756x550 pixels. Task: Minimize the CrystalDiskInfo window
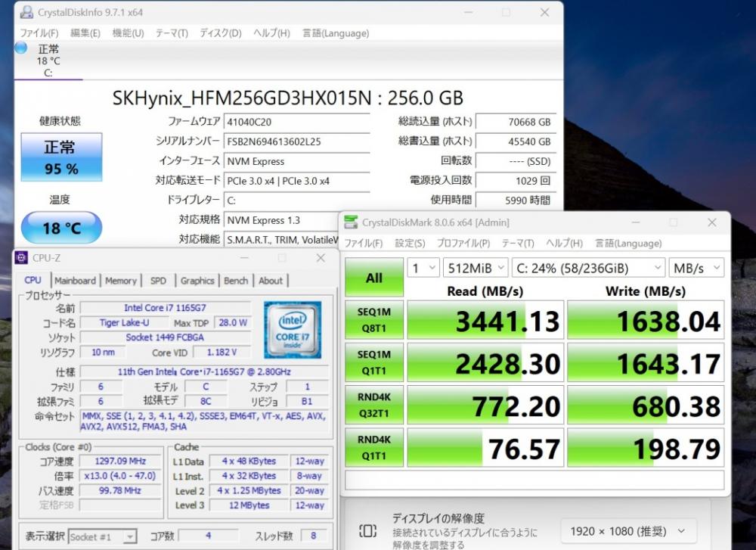468,13
